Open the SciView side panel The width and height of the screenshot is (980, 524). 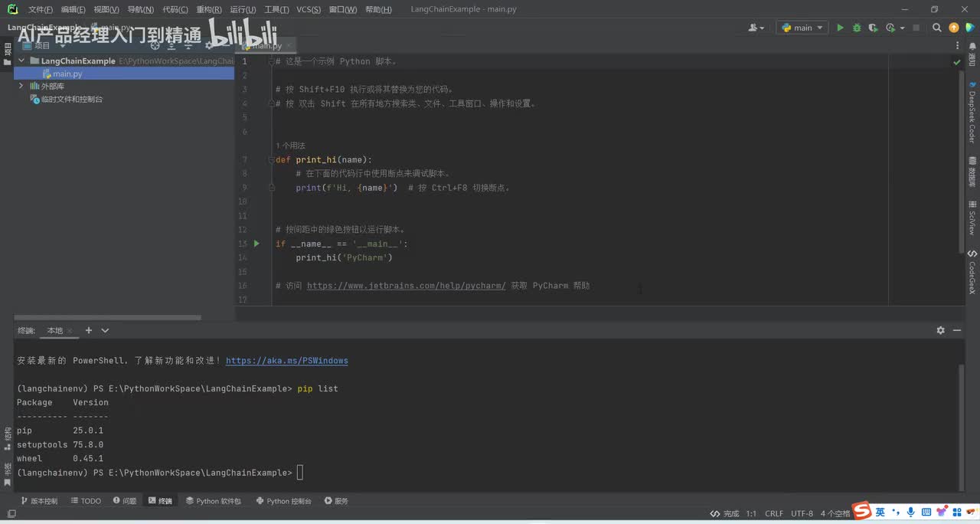click(972, 217)
